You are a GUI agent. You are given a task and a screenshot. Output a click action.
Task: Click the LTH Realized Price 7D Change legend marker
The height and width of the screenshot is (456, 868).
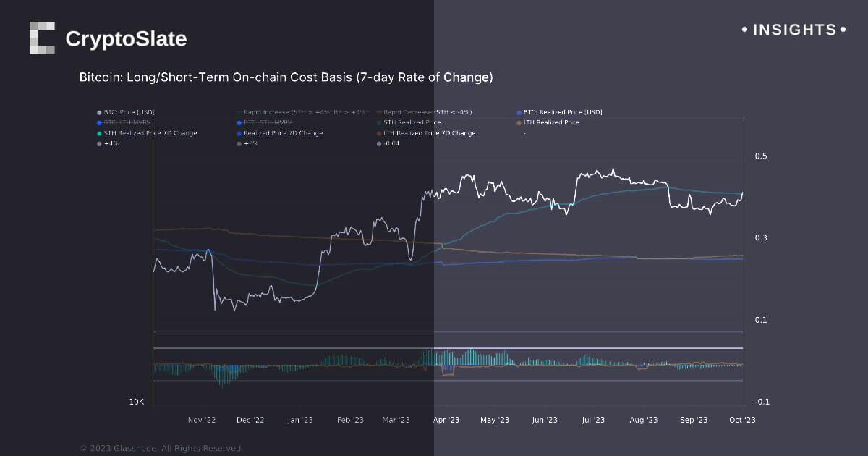point(379,133)
